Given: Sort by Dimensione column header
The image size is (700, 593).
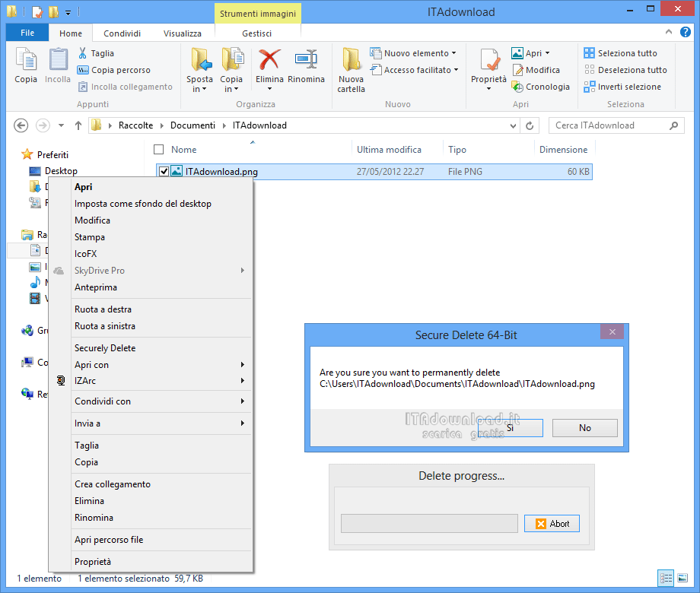Looking at the screenshot, I should tap(563, 150).
